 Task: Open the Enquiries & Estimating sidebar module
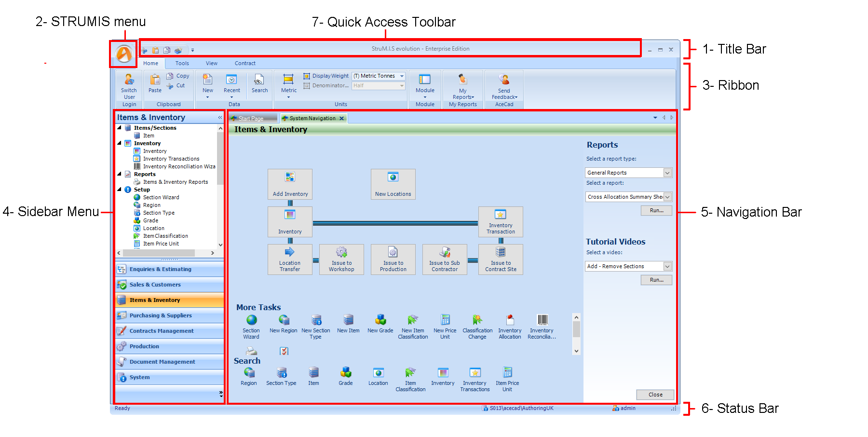point(169,269)
